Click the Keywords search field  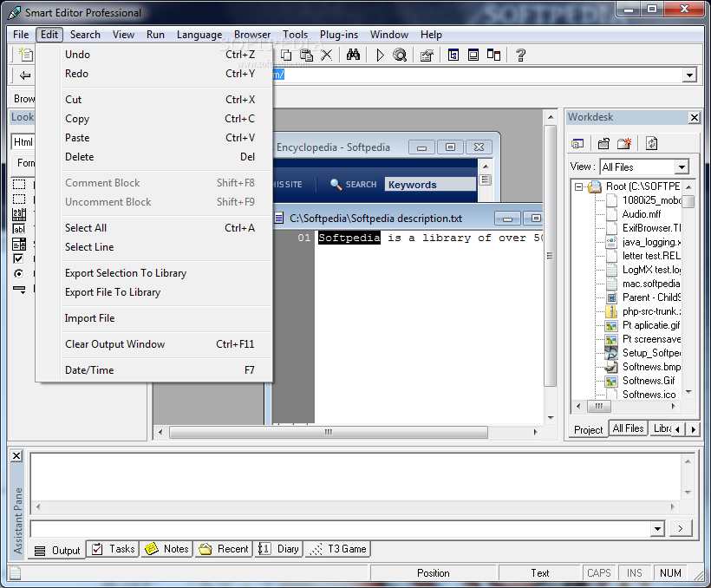click(x=430, y=185)
